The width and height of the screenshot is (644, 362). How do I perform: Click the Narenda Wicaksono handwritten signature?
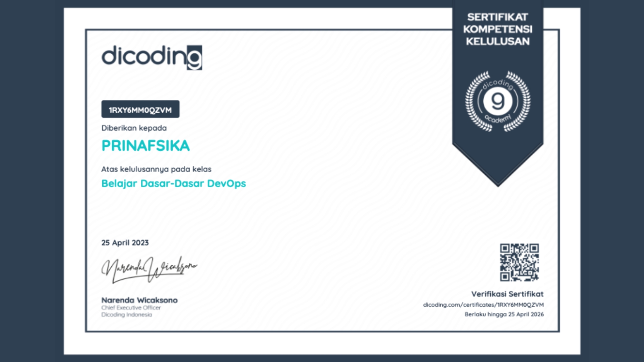(149, 269)
